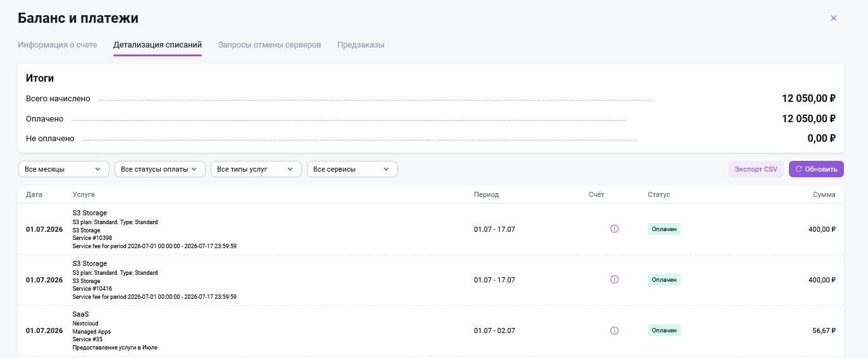
Task: Click Nextcloud text
Action: click(x=85, y=324)
